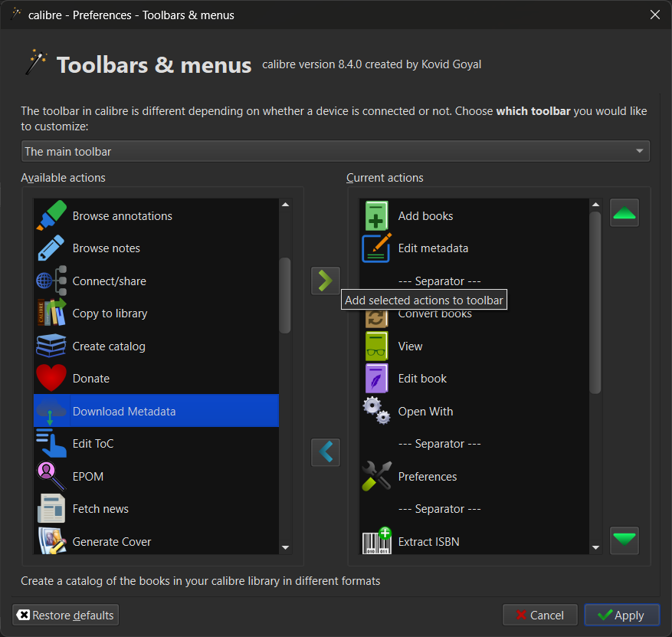Click the Convert books icon

[377, 319]
